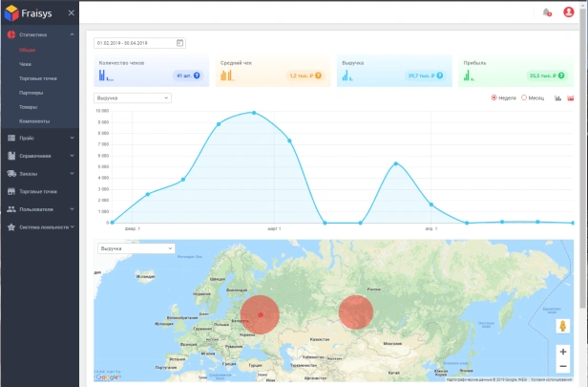Click the calendar icon in date field

(180, 43)
